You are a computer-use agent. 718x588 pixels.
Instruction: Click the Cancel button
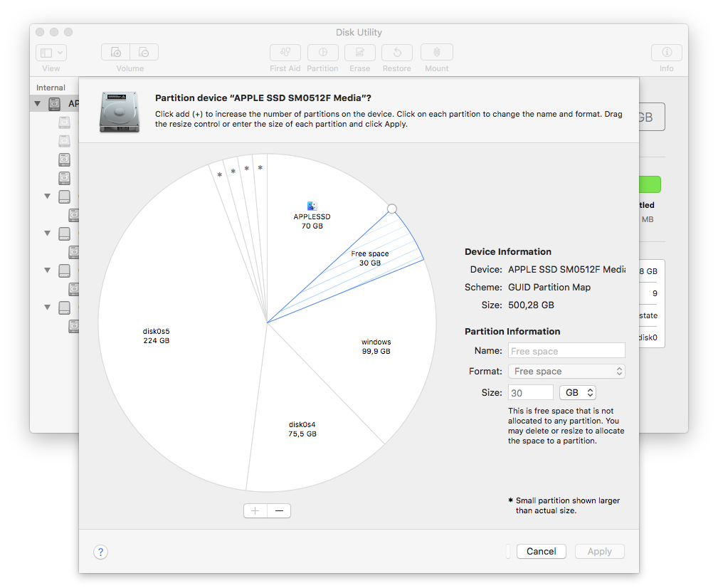pos(542,552)
